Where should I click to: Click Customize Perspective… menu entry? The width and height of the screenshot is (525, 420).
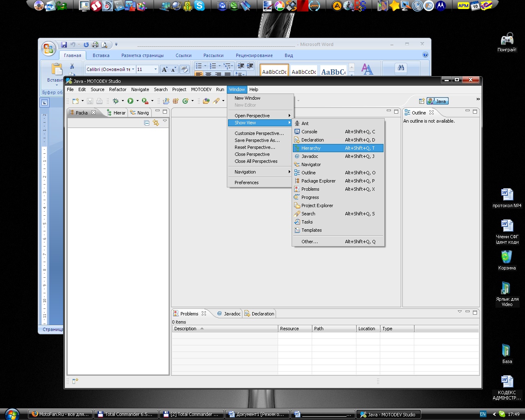point(259,133)
